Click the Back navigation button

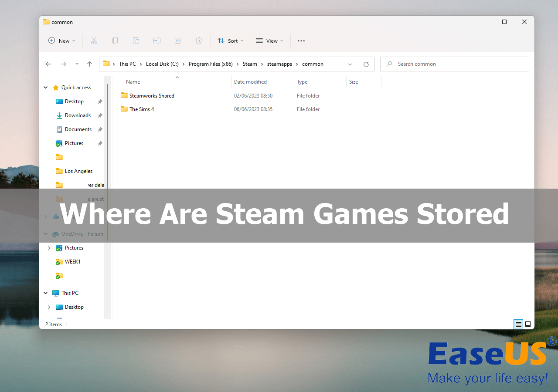point(48,64)
